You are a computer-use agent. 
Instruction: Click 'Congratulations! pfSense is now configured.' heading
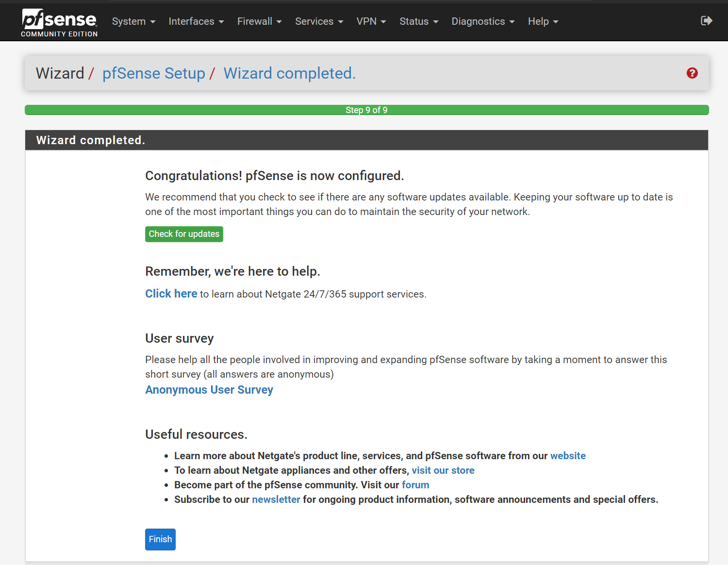tap(275, 176)
